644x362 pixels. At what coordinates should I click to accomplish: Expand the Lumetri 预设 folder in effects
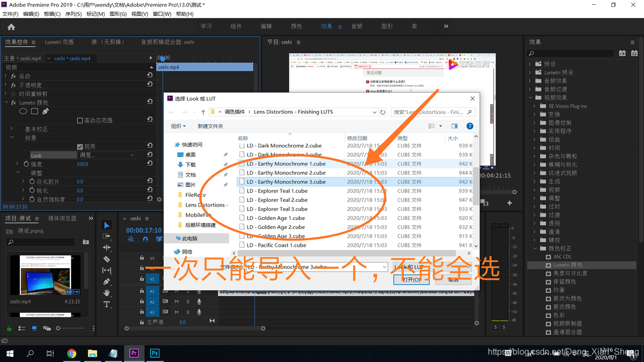click(531, 72)
